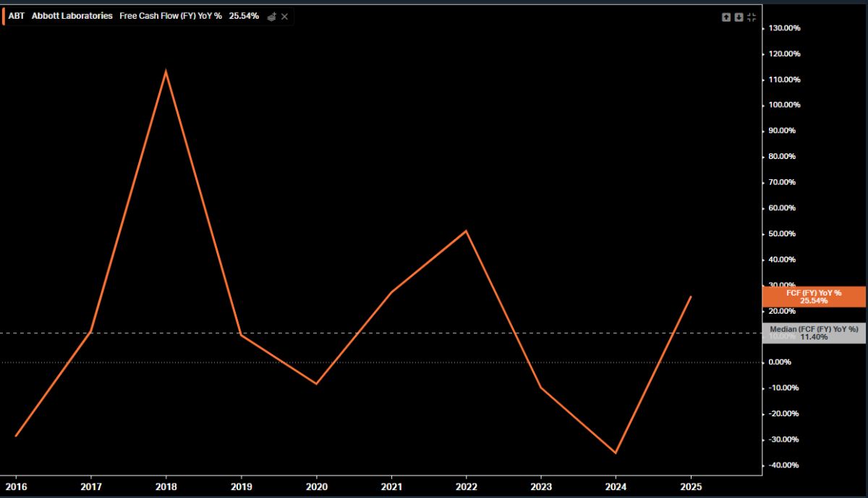Image resolution: width=868 pixels, height=498 pixels.
Task: Click the 25.54% value in the legend
Action: tap(244, 16)
